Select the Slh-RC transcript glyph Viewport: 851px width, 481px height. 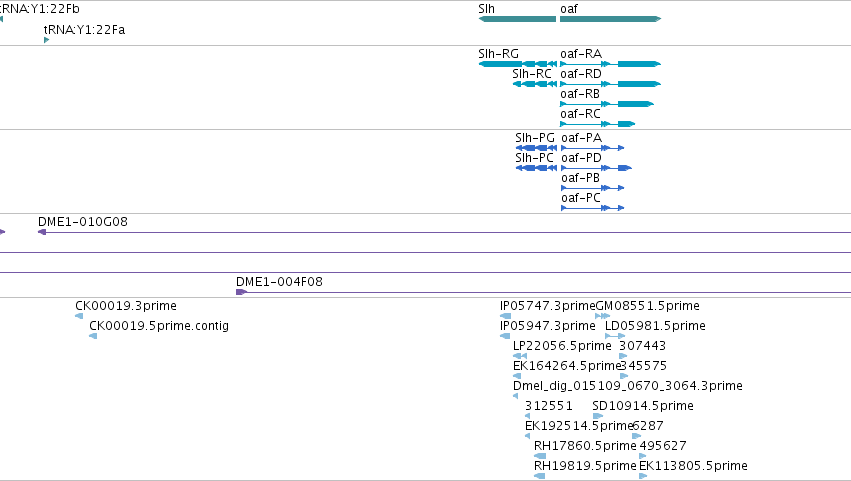pos(535,84)
